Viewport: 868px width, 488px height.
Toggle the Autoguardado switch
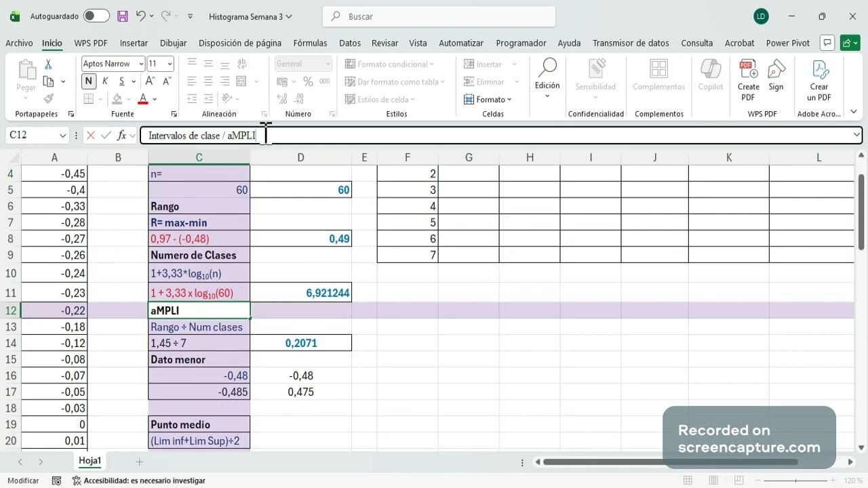97,16
